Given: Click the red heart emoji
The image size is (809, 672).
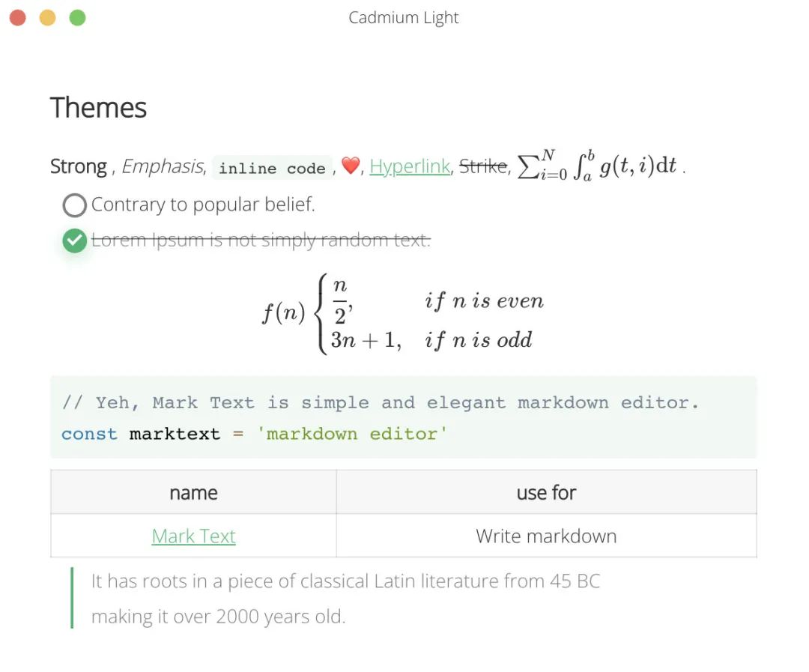Looking at the screenshot, I should [x=350, y=166].
